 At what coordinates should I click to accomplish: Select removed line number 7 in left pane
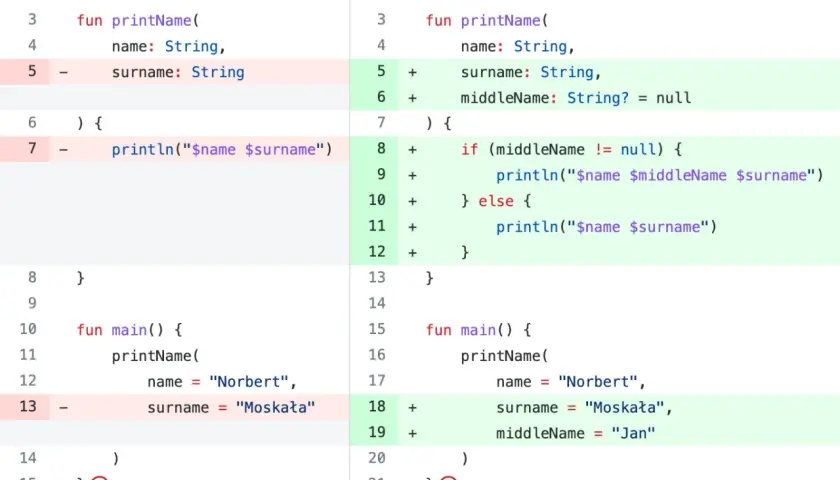pos(32,148)
